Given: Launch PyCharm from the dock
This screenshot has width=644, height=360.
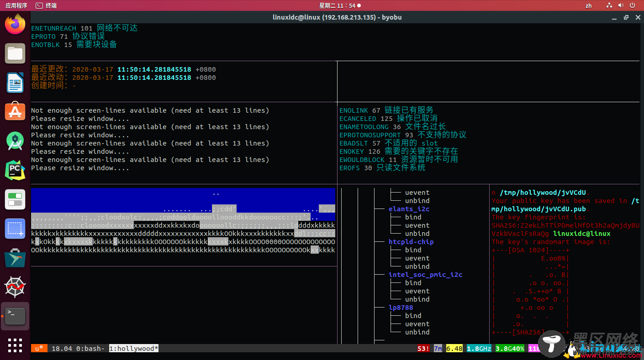Looking at the screenshot, I should pos(15,170).
